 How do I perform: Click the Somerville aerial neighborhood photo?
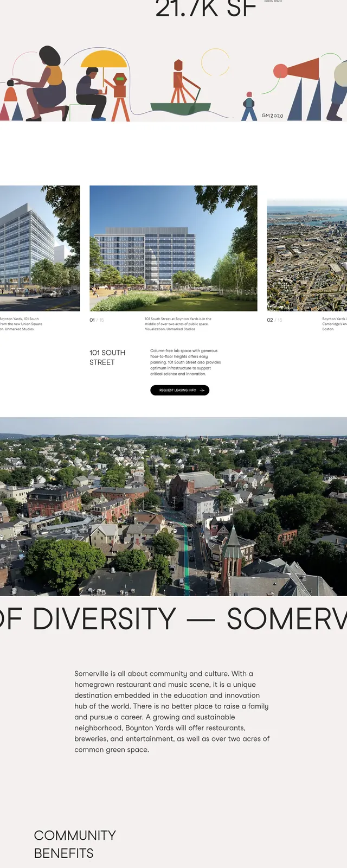click(173, 507)
